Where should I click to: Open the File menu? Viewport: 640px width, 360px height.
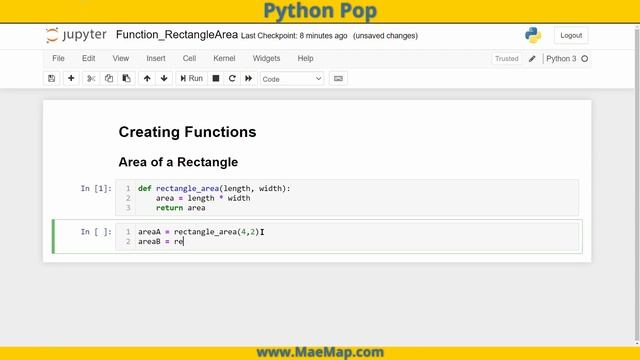(x=58, y=58)
